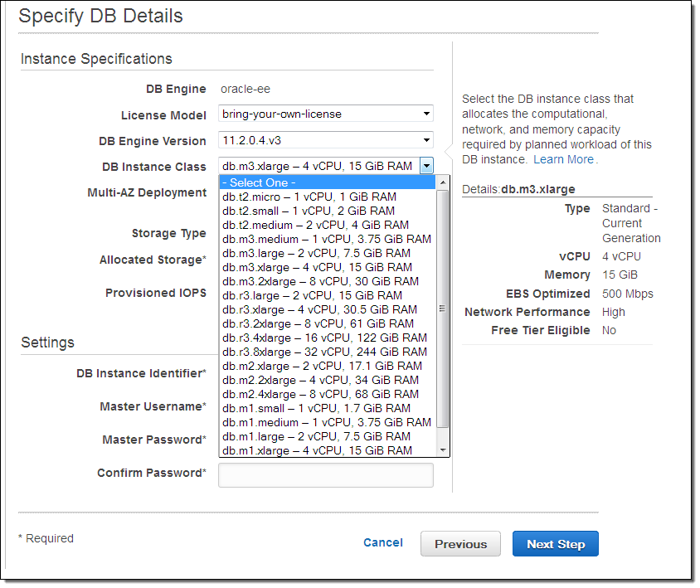Choose db.t2.small from the list
The image size is (700, 588).
309,211
